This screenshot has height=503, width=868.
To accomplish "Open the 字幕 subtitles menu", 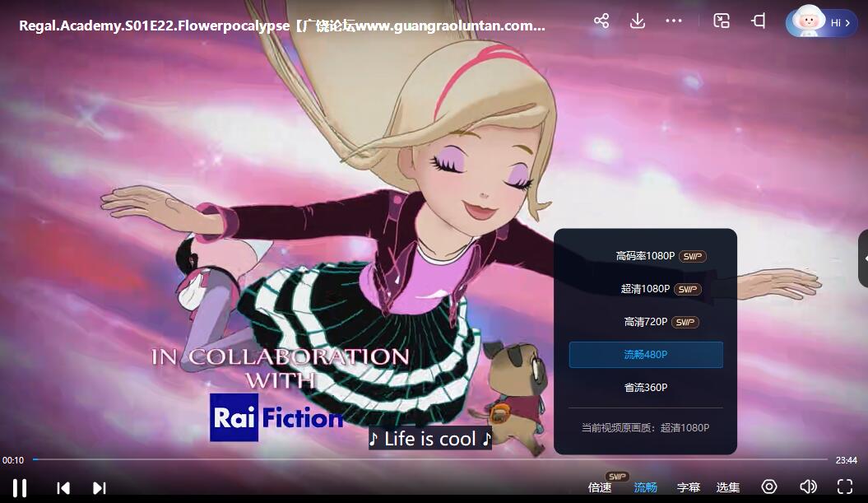I will [689, 487].
